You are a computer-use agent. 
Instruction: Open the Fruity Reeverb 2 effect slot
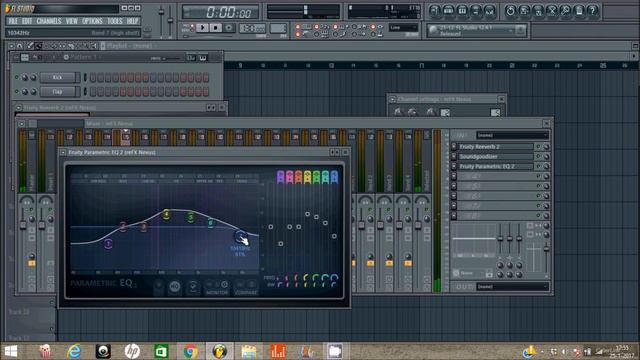pyautogui.click(x=496, y=147)
